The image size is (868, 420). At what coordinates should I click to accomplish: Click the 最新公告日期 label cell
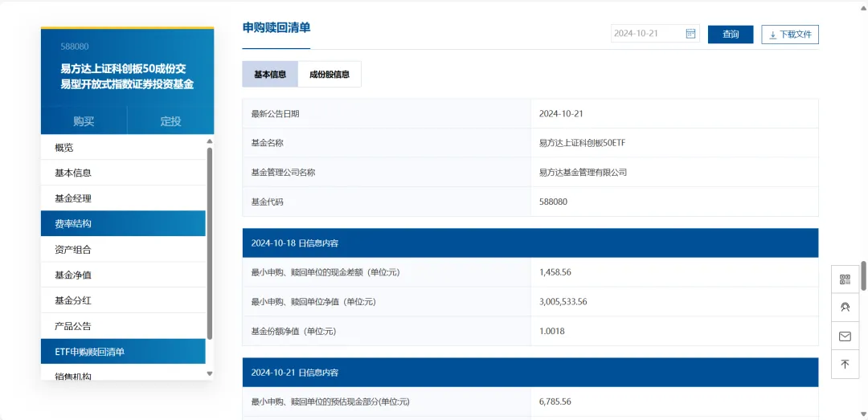(x=387, y=113)
